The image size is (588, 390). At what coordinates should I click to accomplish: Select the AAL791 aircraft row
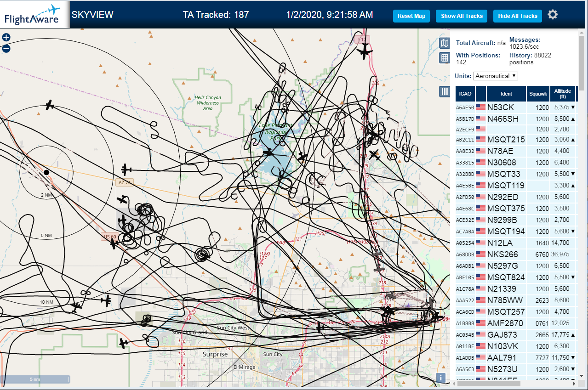pos(516,357)
